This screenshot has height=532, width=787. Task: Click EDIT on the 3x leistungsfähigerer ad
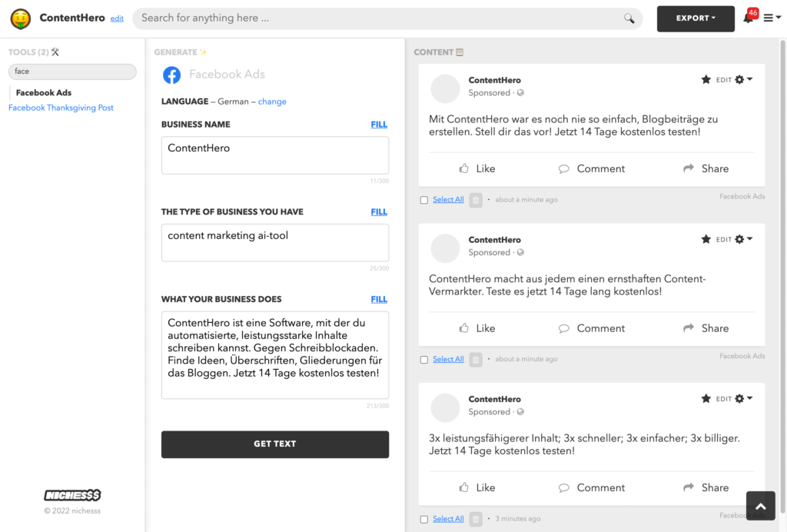coord(724,399)
